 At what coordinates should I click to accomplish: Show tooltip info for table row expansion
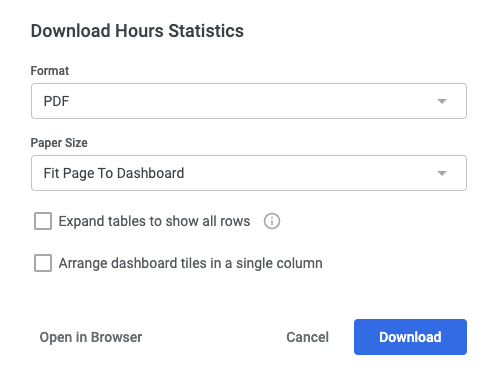tap(272, 221)
